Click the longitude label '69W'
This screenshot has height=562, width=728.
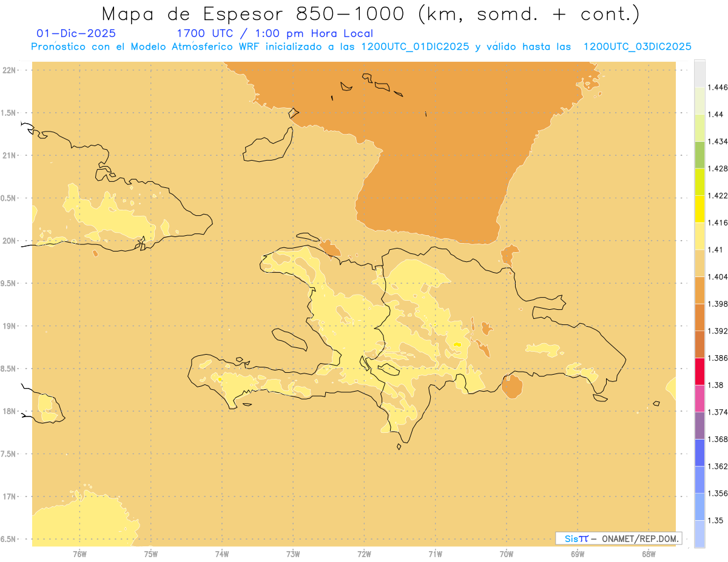(x=578, y=554)
